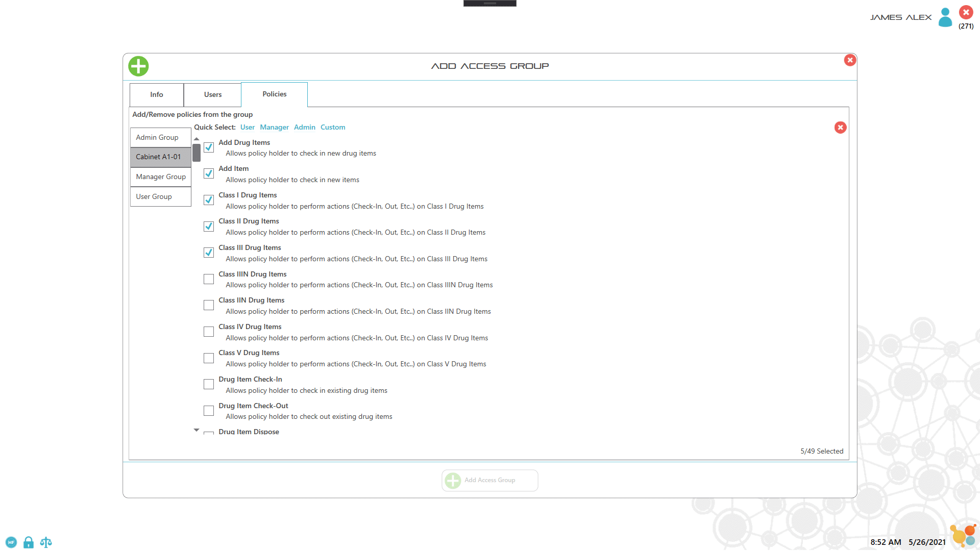Open the Users tab
Screen dimensions: 980x551
tap(213, 95)
